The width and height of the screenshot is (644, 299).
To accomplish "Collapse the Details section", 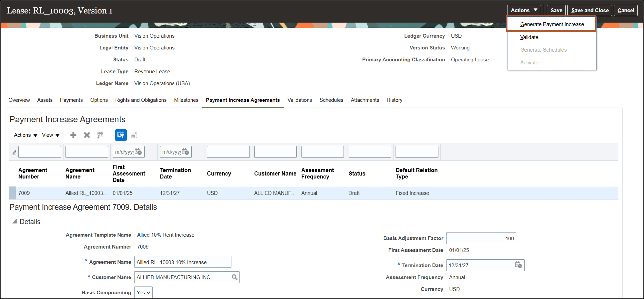I will [x=14, y=221].
